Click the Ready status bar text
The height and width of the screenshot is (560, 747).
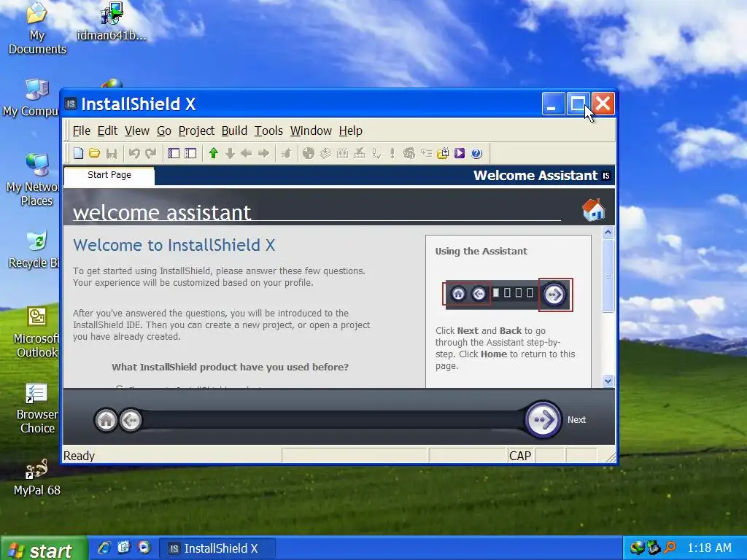(x=79, y=456)
